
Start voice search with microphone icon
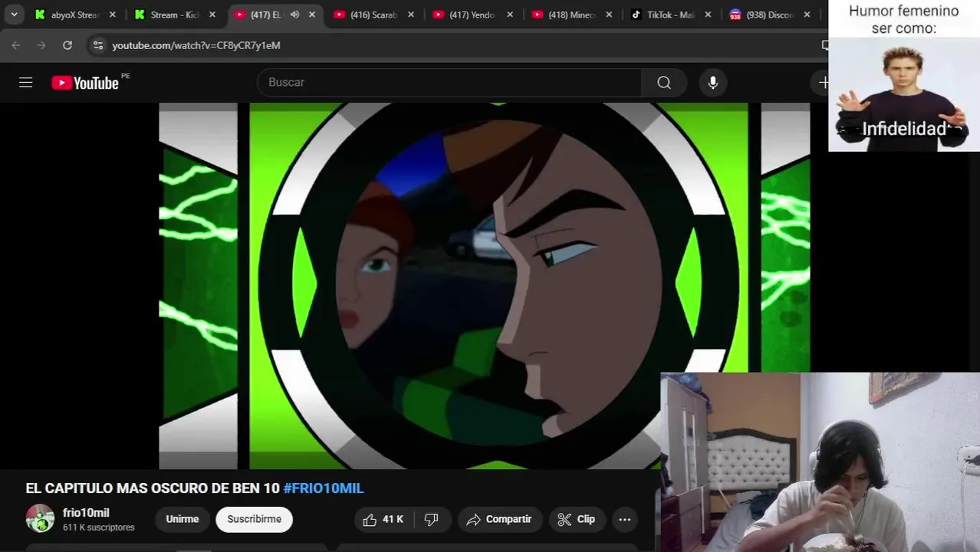(x=713, y=82)
